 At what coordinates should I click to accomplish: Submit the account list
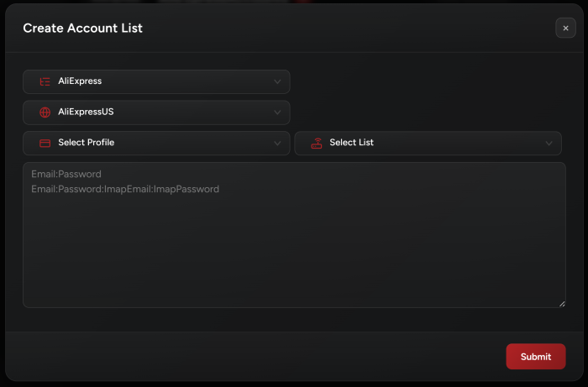(535, 357)
